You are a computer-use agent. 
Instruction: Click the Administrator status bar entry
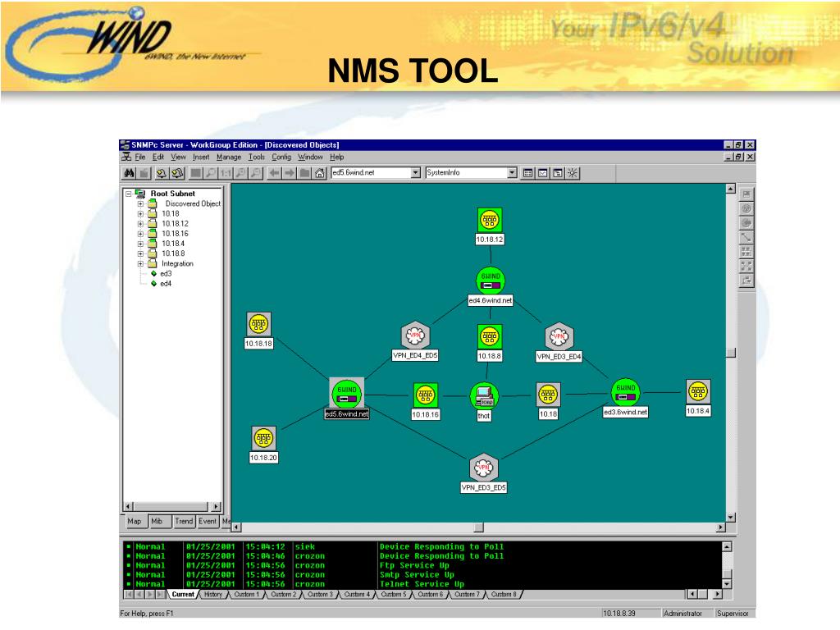[x=682, y=614]
